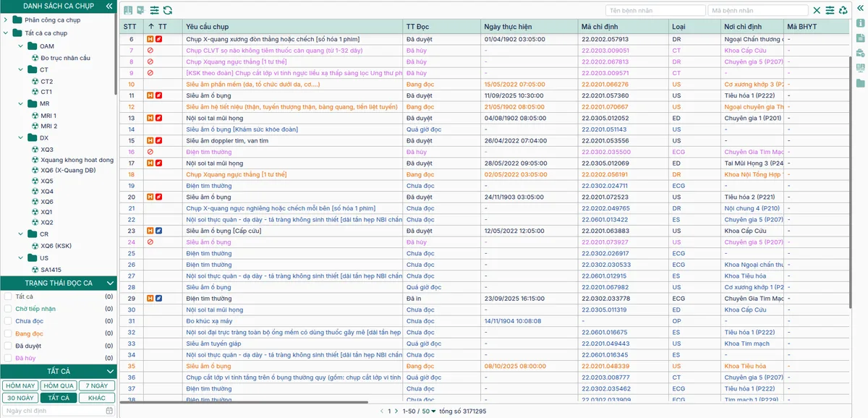Open the info icon in the right sidebar
868x418 pixels.
tap(860, 22)
